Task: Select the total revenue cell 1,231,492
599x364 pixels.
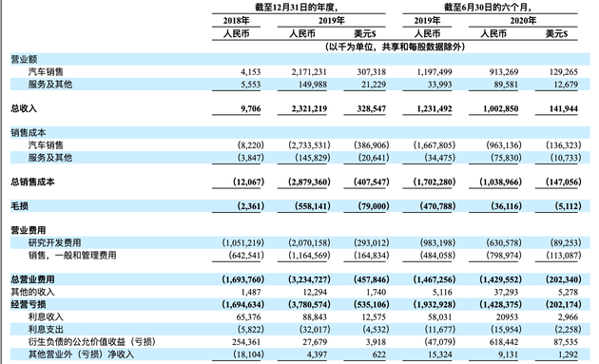Action: coord(435,109)
